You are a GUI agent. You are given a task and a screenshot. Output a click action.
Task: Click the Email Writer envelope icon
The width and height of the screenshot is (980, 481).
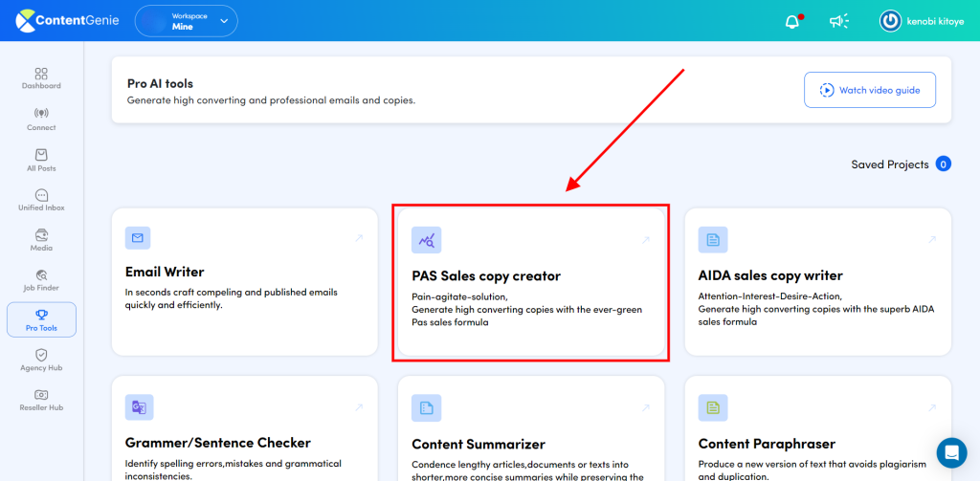pos(138,238)
